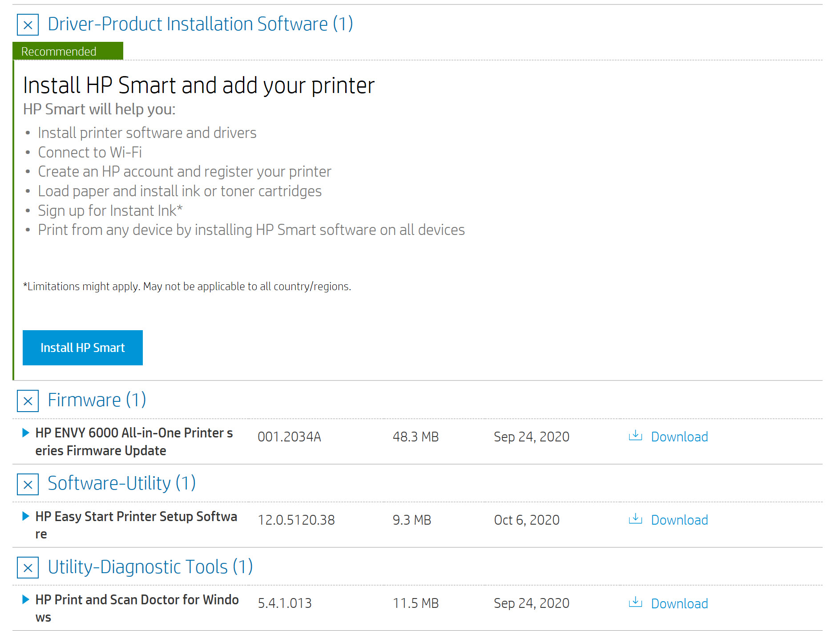Viewport: 840px width, 631px height.
Task: Click the X icon on Utility-Diagnostic Tools
Action: [x=27, y=568]
